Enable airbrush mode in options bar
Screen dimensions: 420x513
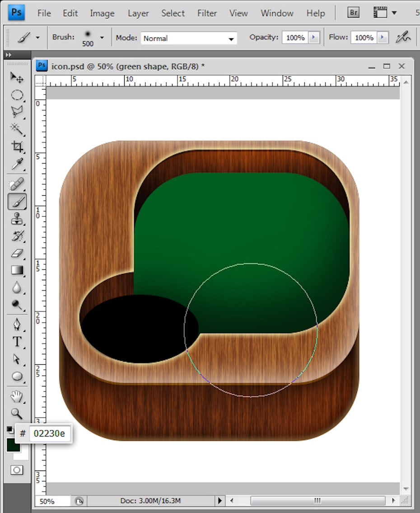403,38
